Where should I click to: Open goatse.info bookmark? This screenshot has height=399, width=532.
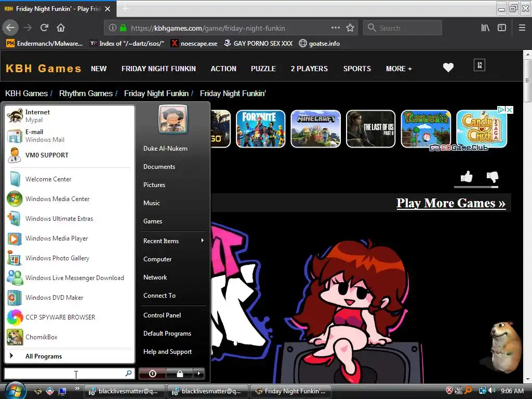point(320,44)
